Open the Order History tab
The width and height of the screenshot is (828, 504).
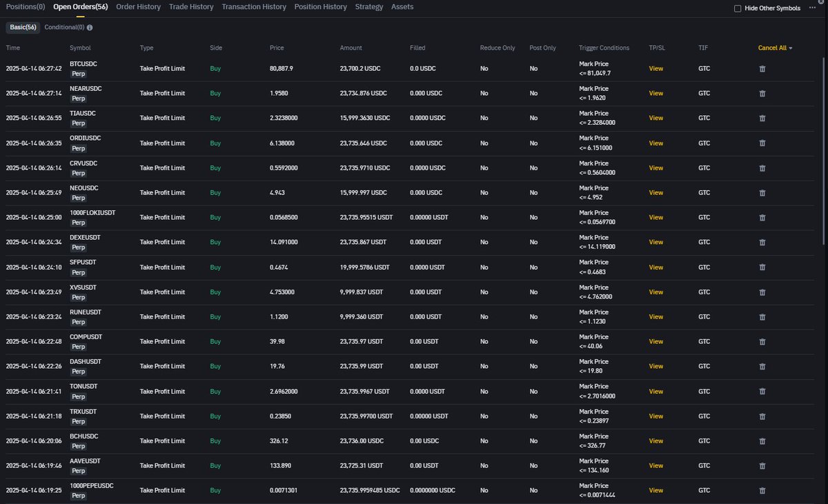(138, 7)
